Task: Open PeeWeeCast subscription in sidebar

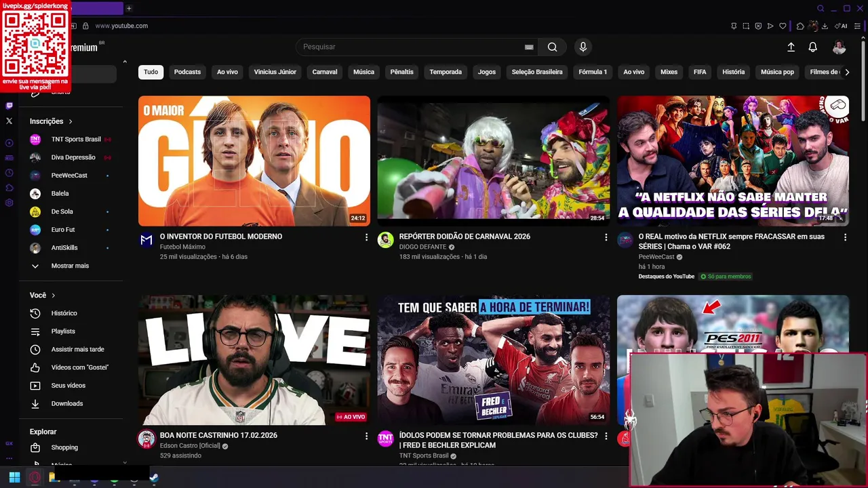Action: [70, 176]
